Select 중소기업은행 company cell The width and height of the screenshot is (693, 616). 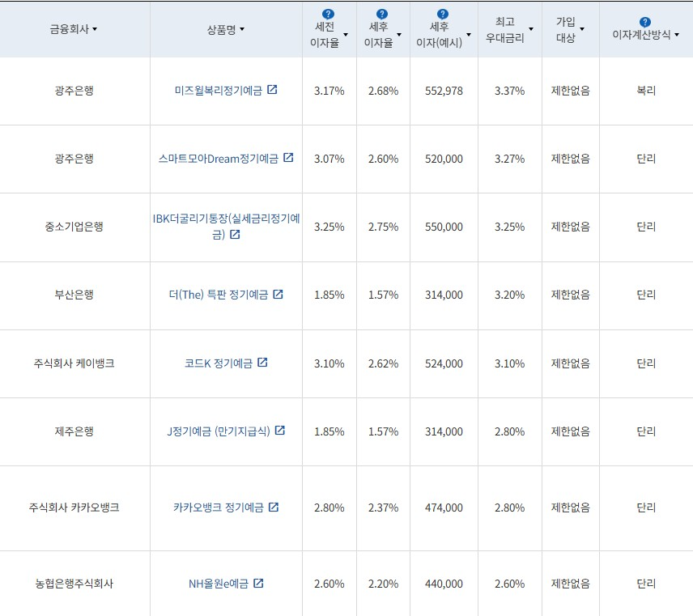74,227
